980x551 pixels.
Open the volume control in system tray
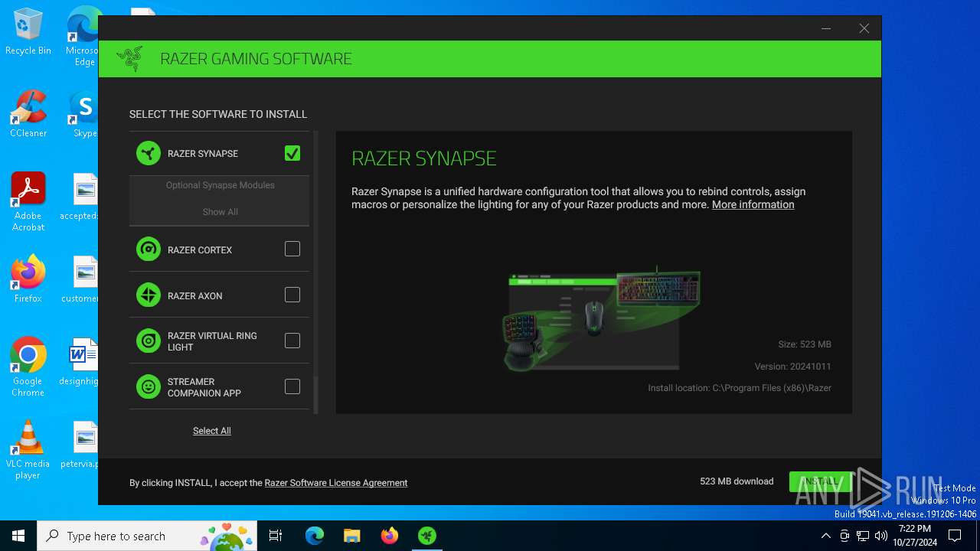[880, 536]
